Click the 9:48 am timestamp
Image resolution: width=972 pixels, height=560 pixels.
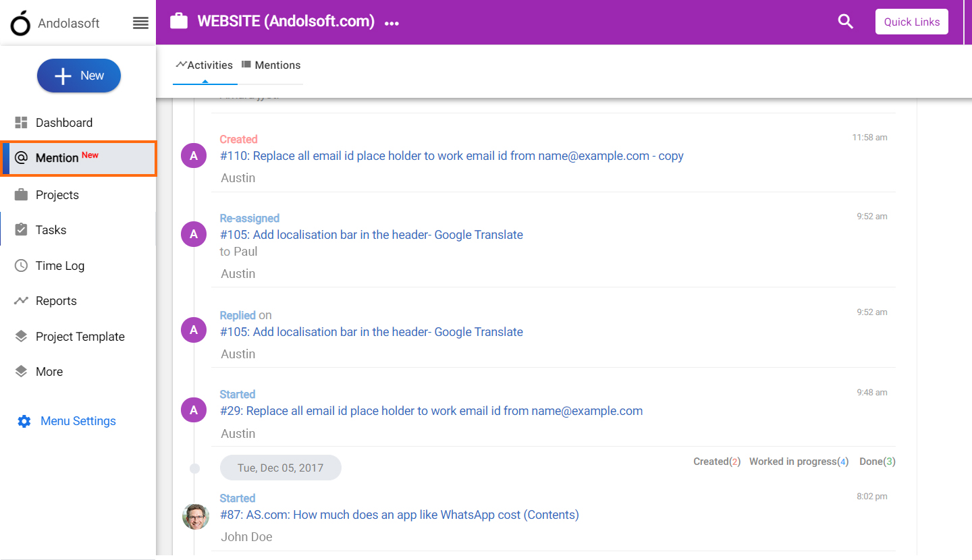(x=872, y=393)
